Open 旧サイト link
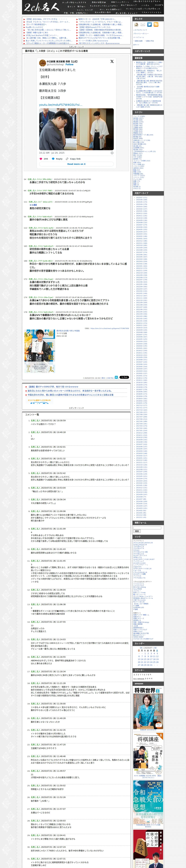This screenshot has width=186, height=868. pos(136,45)
